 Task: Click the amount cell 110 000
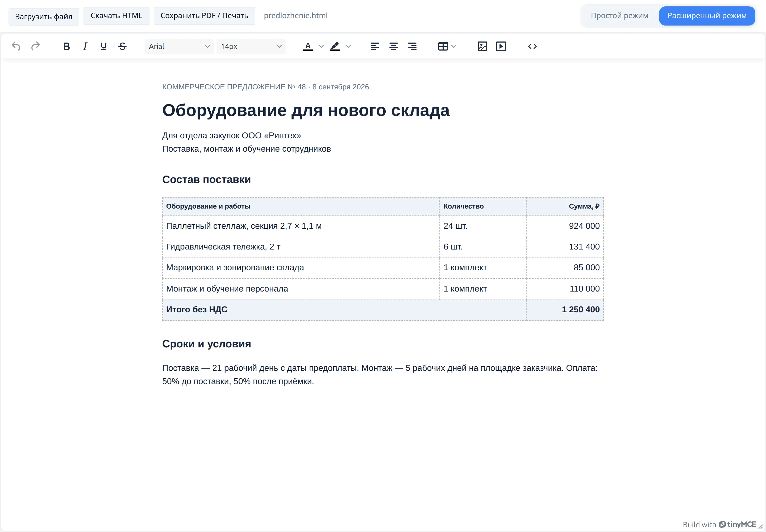565,289
